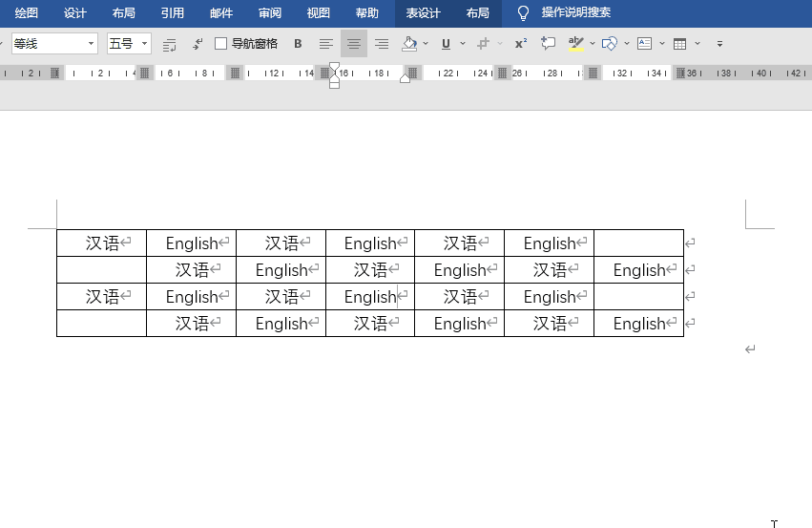The image size is (812, 528).
Task: Click the right indent marker on ruler
Action: (x=405, y=77)
